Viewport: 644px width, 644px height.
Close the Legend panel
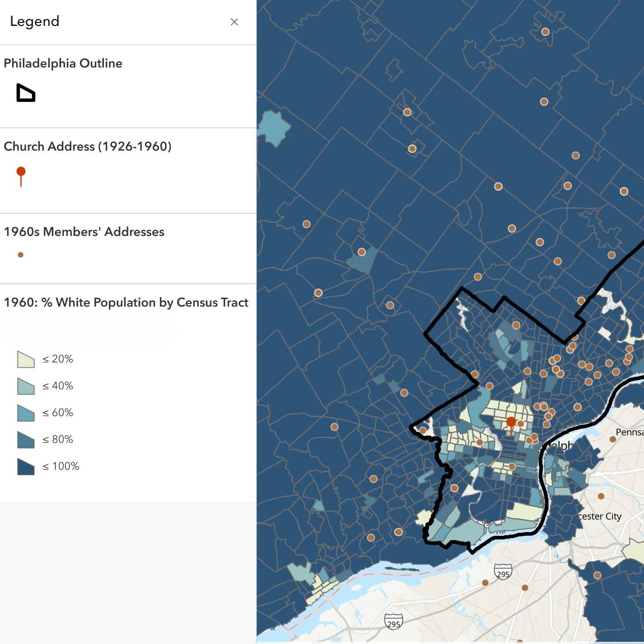234,21
